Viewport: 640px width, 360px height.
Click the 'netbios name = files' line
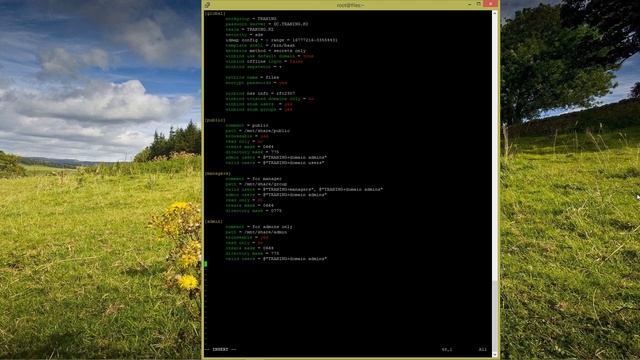tap(252, 77)
